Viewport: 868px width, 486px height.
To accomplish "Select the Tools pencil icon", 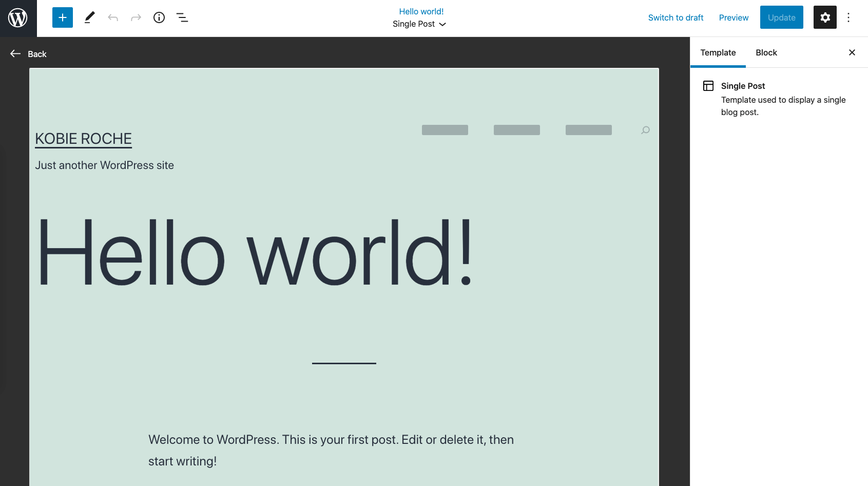I will 89,17.
